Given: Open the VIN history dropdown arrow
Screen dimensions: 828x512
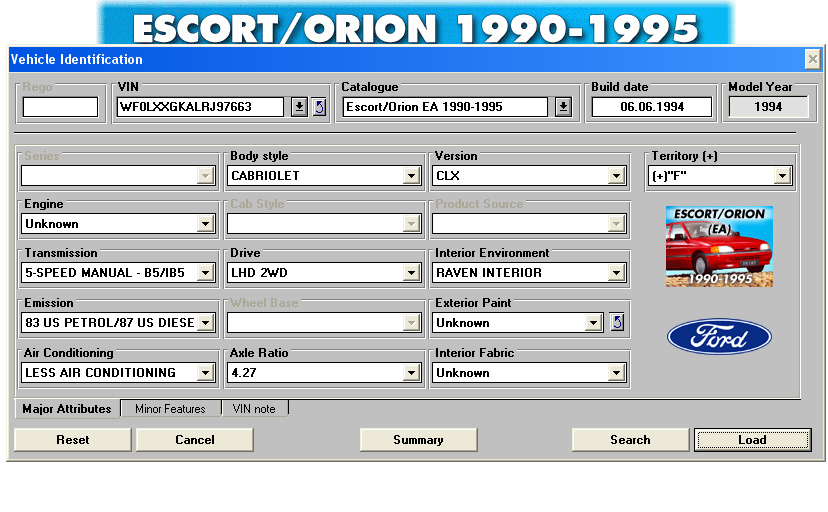Looking at the screenshot, I should coord(299,107).
